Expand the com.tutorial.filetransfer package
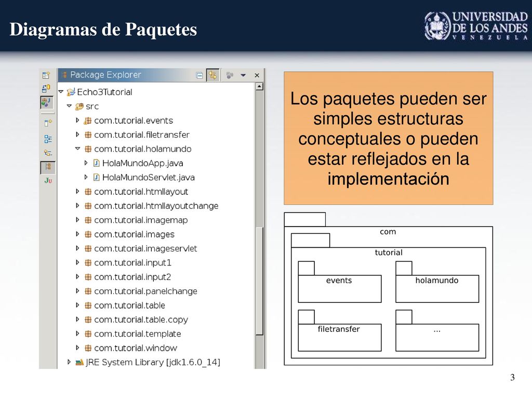Image resolution: width=532 pixels, height=399 pixels. [77, 135]
